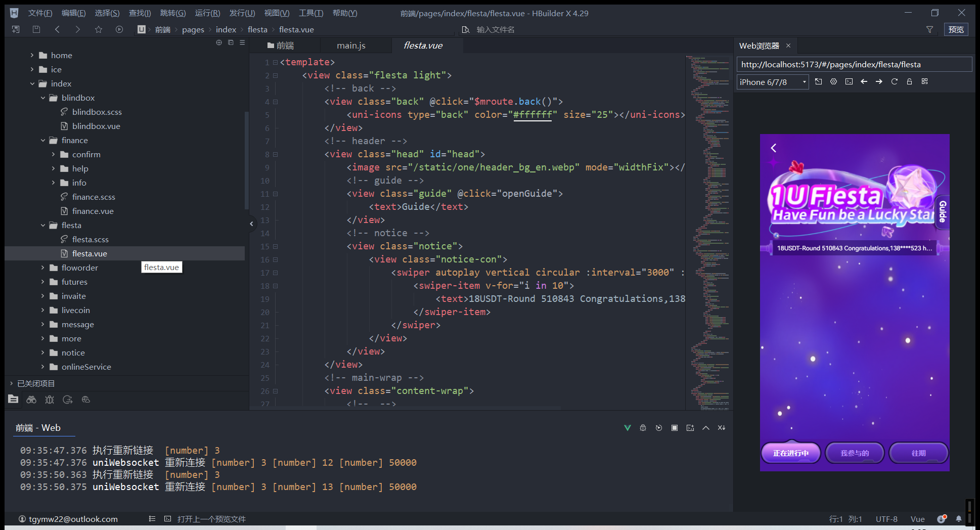
Task: Collapse the left project sidebar panel
Action: 251,224
